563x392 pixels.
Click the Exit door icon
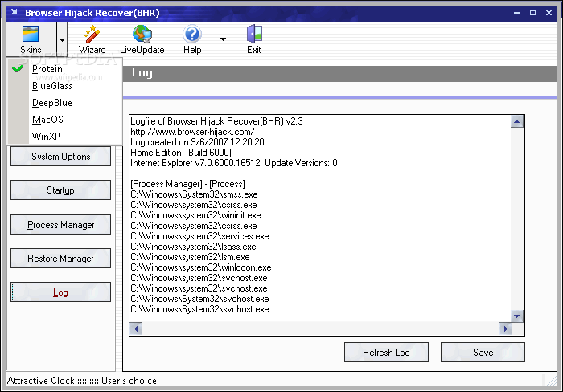254,39
